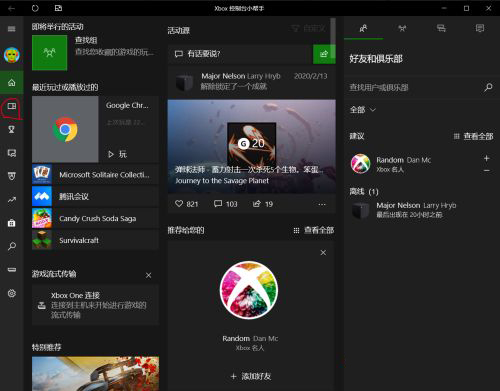Share the Major Nelson post (19)

(x=263, y=204)
